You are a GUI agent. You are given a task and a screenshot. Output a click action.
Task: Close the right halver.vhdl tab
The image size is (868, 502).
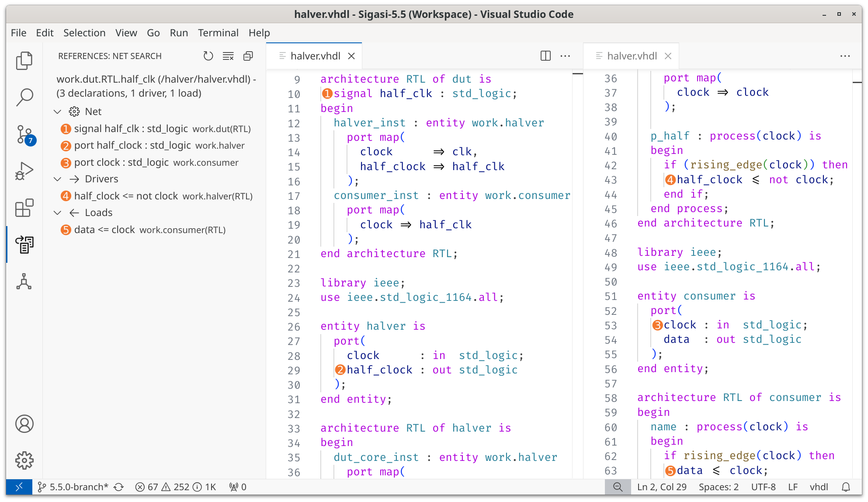[668, 56]
